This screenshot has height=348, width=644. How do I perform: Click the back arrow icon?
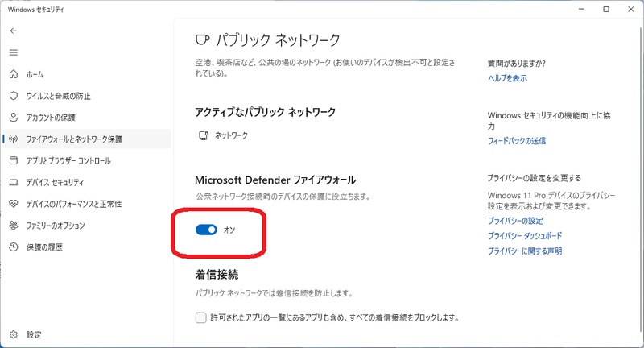coord(13,31)
